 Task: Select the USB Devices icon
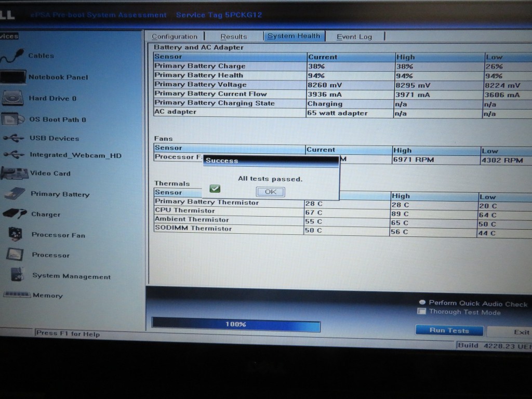(14, 138)
